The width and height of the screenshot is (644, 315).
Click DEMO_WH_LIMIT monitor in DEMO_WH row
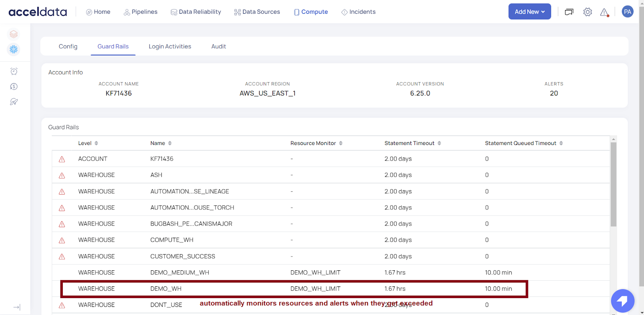click(x=315, y=288)
